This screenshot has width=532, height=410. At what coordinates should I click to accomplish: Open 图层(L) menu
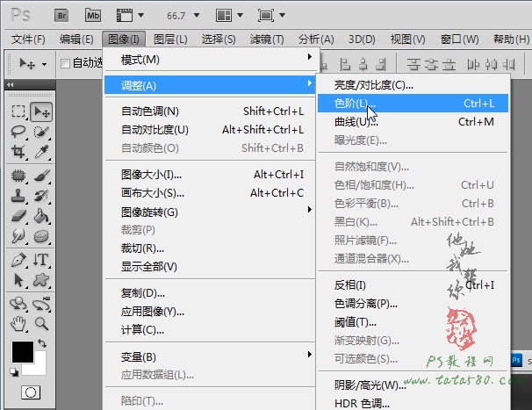tap(170, 40)
